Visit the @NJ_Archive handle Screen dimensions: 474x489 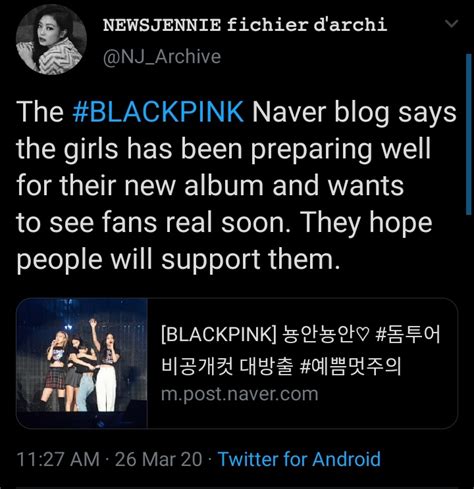pos(162,57)
